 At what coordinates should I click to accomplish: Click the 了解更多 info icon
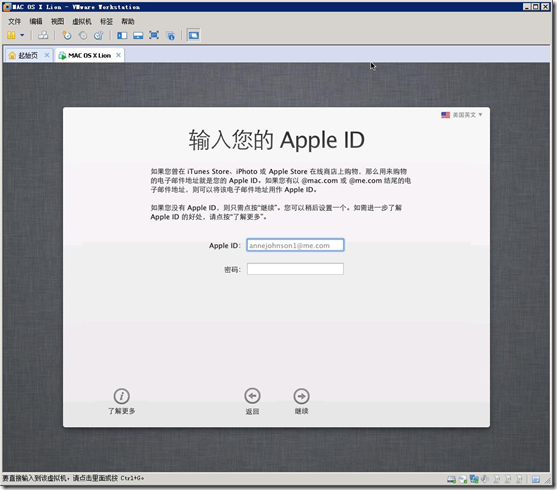pyautogui.click(x=121, y=396)
